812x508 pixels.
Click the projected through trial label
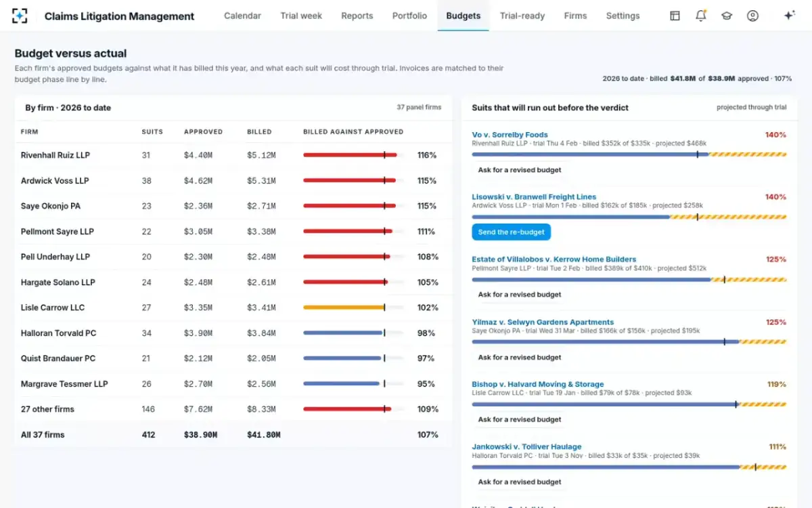click(x=752, y=107)
